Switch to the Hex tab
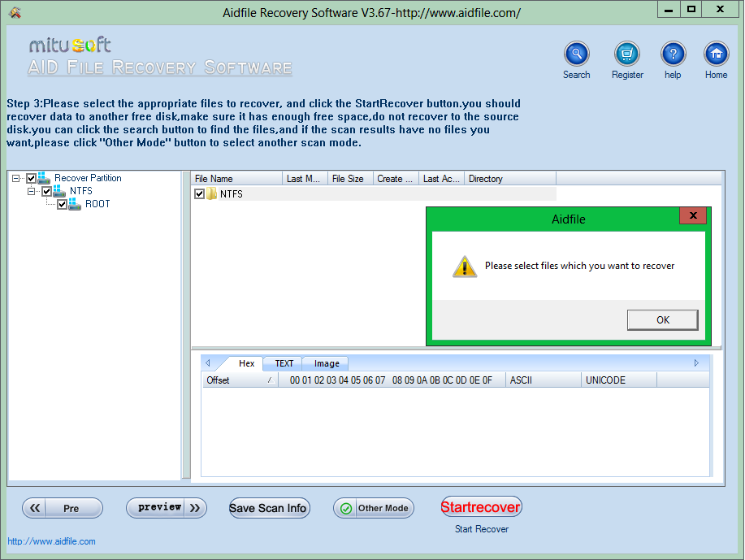The image size is (745, 560). (x=246, y=363)
